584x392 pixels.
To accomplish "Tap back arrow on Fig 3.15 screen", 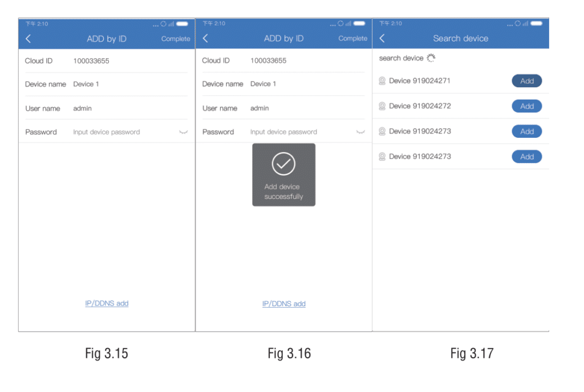I will (x=29, y=39).
